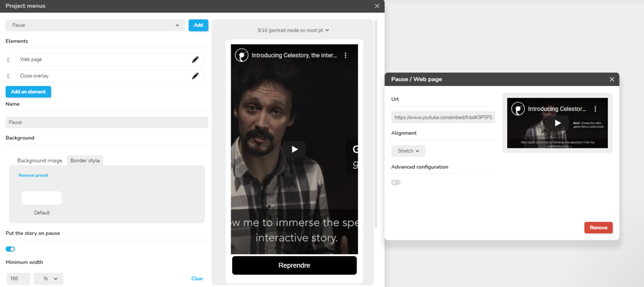Screen dimensions: 644x287
Task: Expand the 9/16 portrait mode dropdown
Action: [x=293, y=30]
